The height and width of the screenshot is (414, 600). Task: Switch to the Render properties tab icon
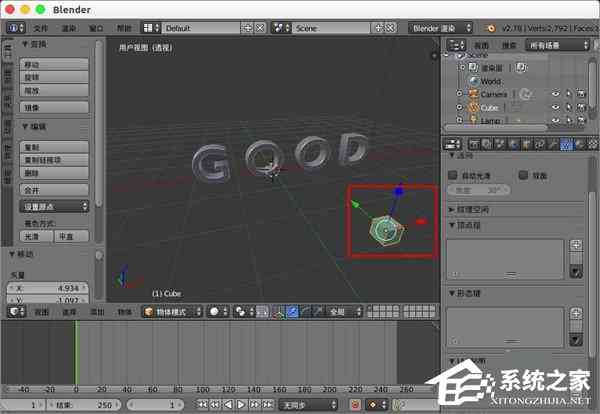(x=474, y=144)
